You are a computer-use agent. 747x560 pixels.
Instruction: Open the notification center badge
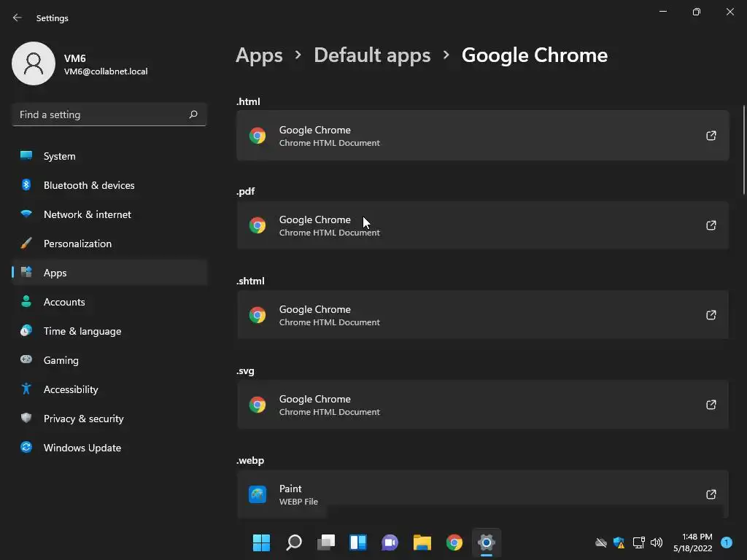click(727, 542)
